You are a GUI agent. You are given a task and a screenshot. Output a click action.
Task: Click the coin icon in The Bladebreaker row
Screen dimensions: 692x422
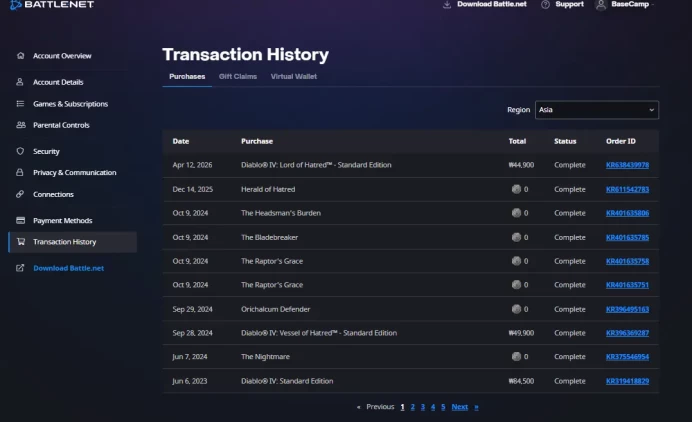coord(516,237)
